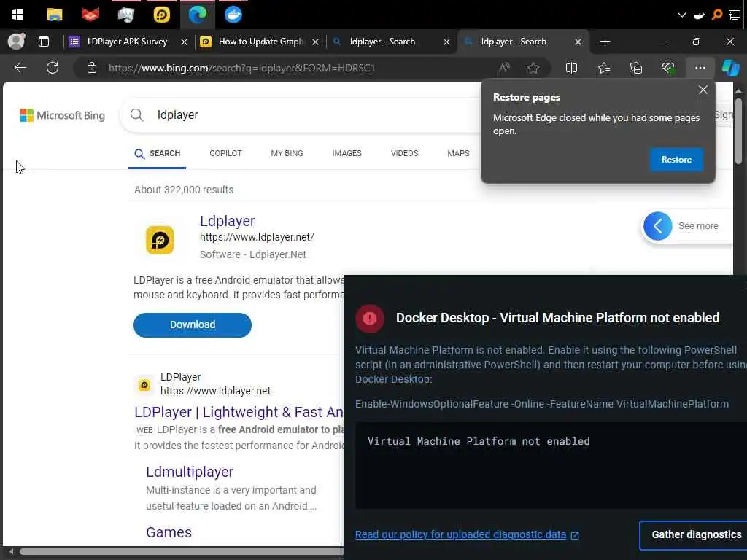This screenshot has height=560, width=747.
Task: Expand the See more arrow panel
Action: 657,226
